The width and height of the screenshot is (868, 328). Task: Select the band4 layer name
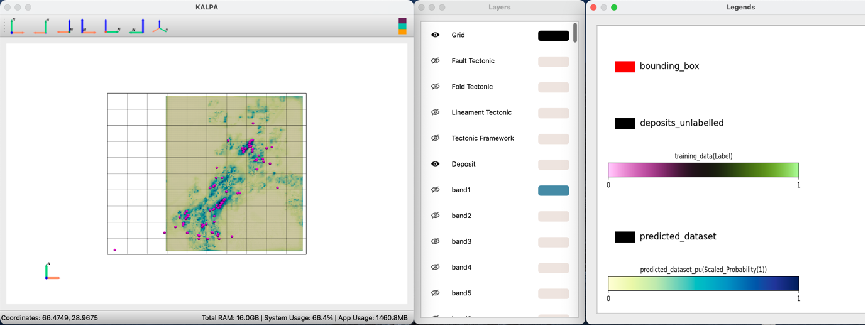(x=462, y=267)
